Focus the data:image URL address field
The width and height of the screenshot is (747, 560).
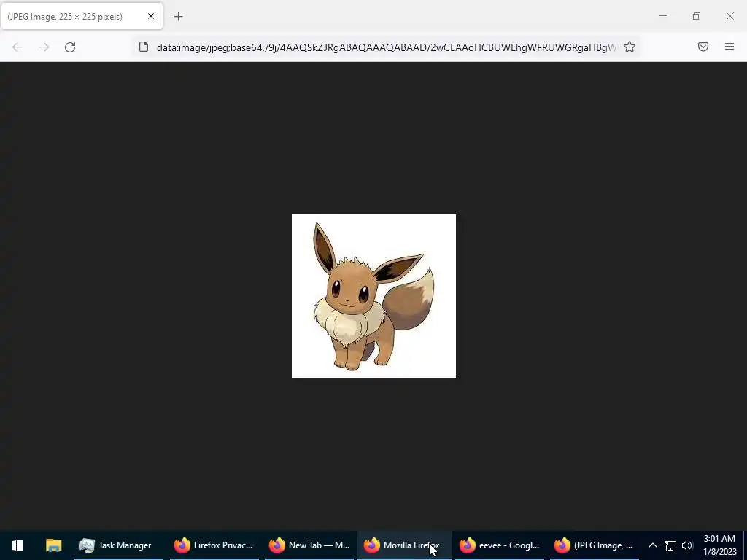point(386,47)
